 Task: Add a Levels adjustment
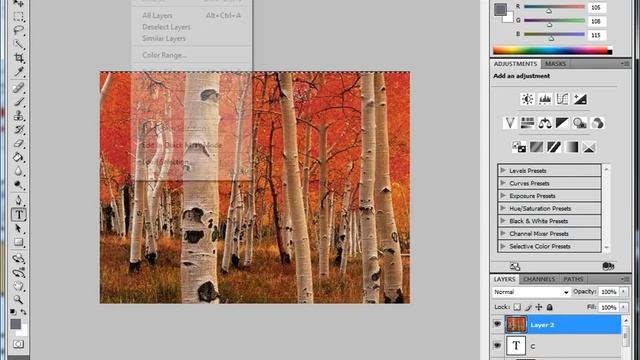click(545, 99)
